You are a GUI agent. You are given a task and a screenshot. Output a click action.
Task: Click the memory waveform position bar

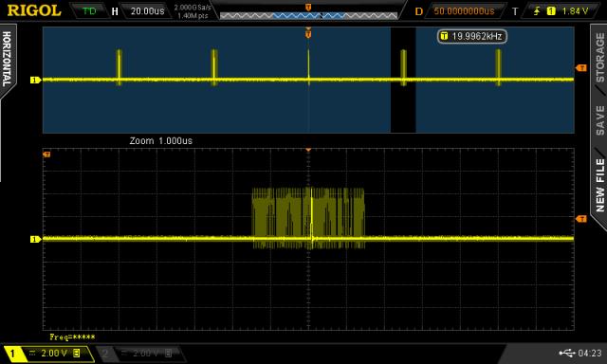(x=308, y=16)
